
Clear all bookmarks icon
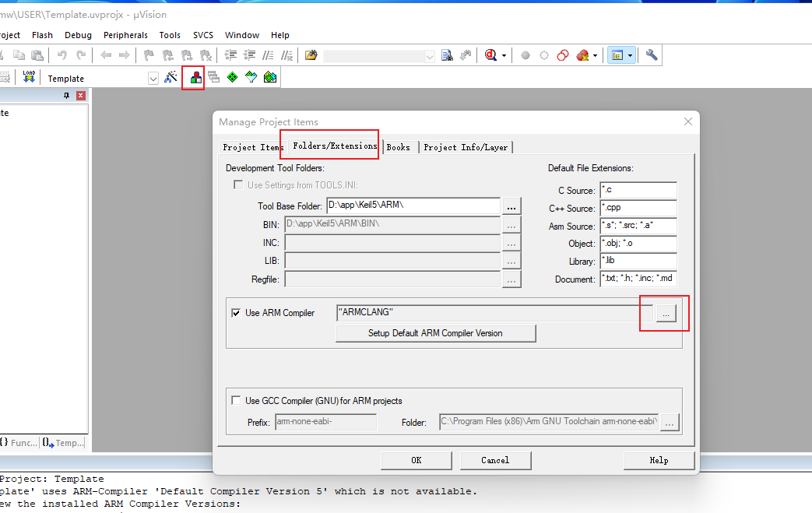[206, 54]
